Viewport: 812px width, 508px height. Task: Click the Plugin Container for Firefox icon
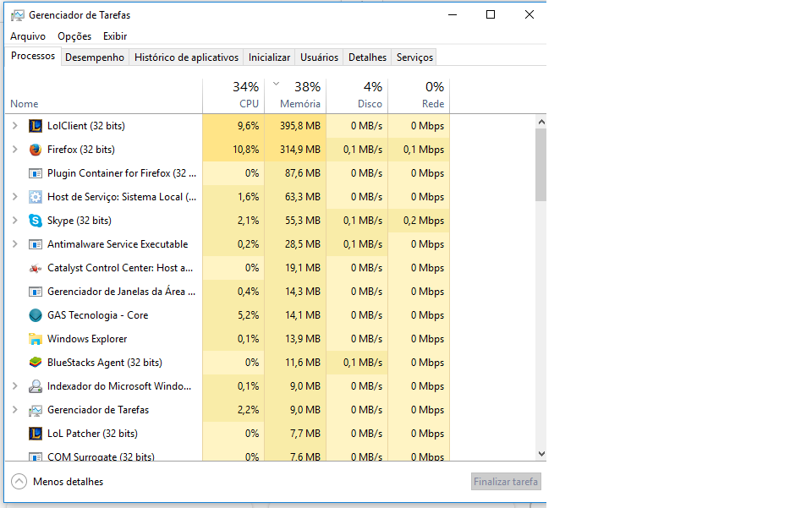[36, 173]
